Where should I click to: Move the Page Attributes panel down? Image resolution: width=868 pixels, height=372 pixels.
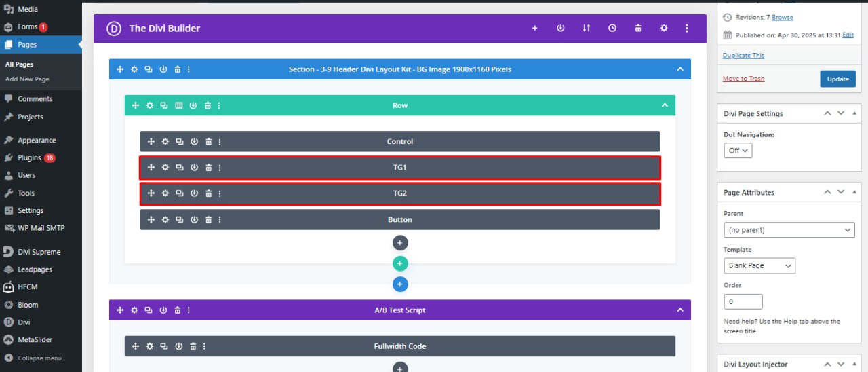coord(841,192)
